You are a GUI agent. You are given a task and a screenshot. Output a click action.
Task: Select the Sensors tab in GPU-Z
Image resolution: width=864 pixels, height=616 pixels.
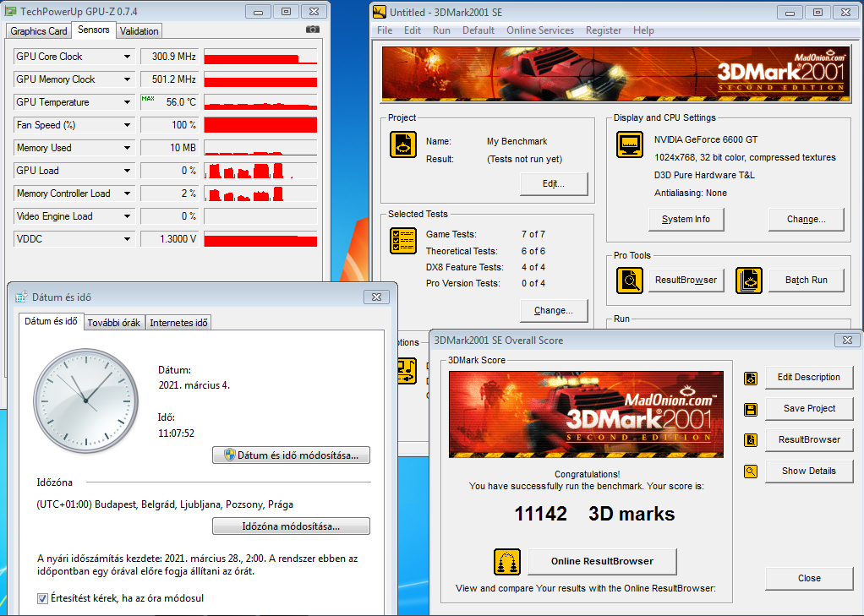click(x=93, y=30)
